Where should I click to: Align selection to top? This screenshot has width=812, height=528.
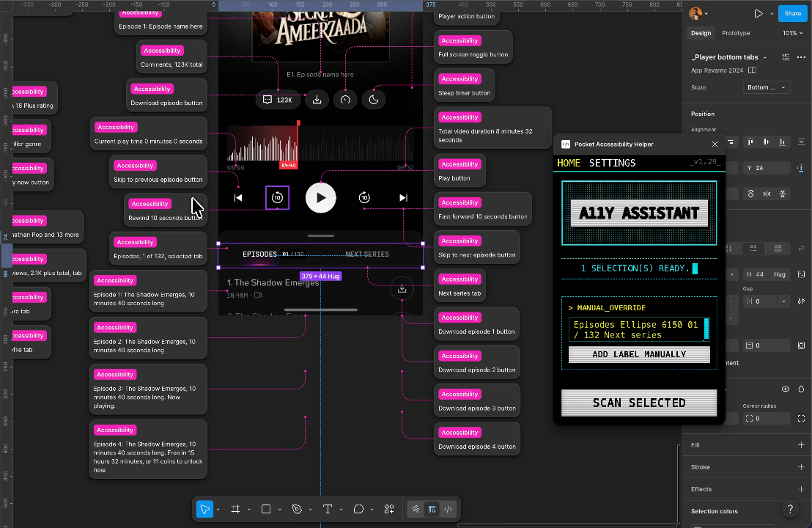click(x=750, y=142)
